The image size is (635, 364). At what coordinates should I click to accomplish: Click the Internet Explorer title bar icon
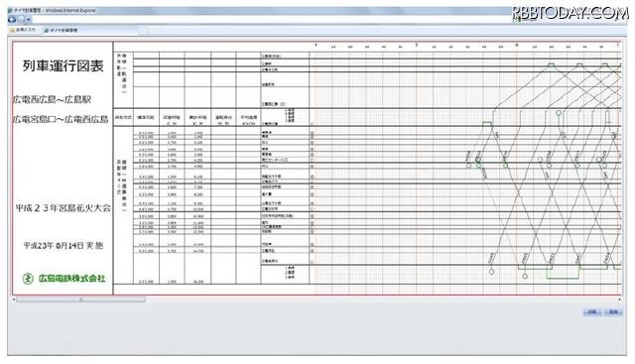pos(10,11)
